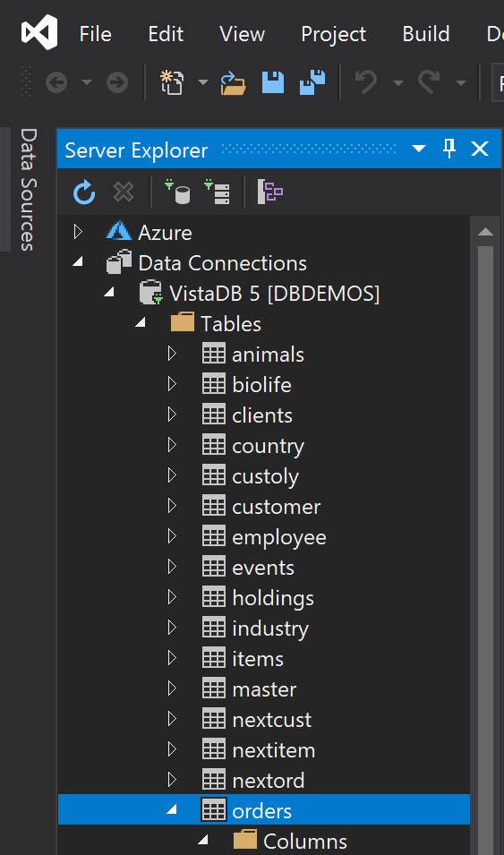Click the purple hierarchy toolbar icon in Server Explorer
This screenshot has height=855, width=504.
[270, 192]
